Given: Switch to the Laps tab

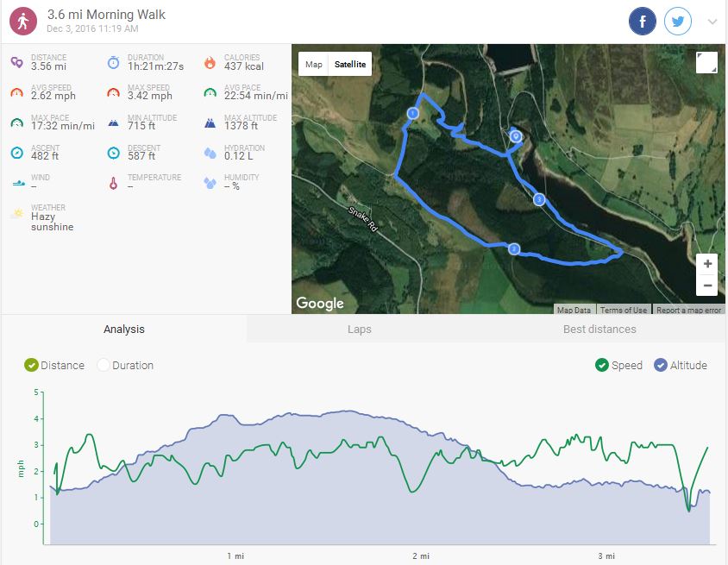Looking at the screenshot, I should 359,329.
